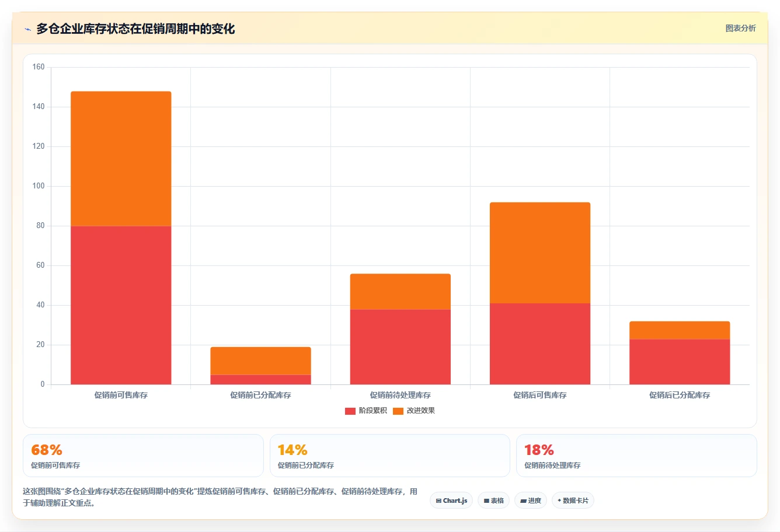This screenshot has width=780, height=532.
Task: Open the 图表分析 label in header
Action: pos(740,28)
